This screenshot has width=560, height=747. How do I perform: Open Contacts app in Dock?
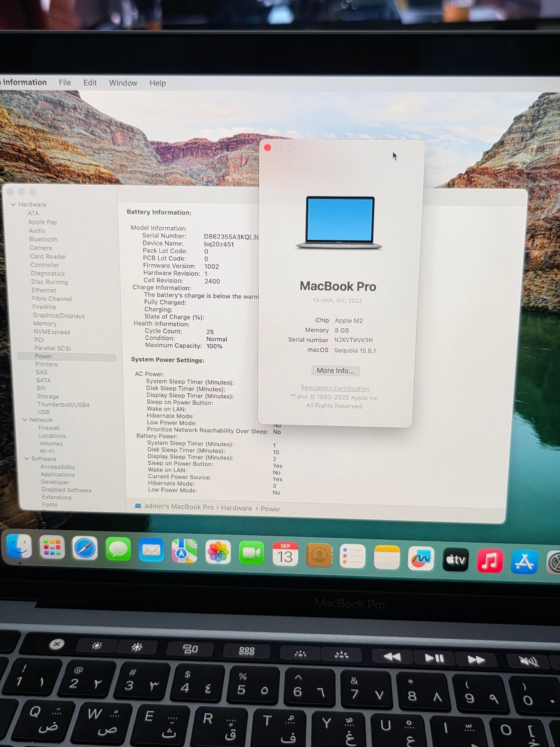(x=319, y=555)
